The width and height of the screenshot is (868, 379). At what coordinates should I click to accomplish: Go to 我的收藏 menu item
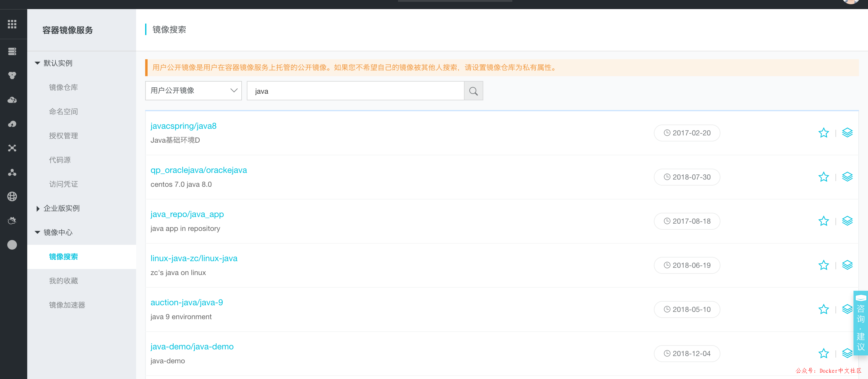[63, 281]
